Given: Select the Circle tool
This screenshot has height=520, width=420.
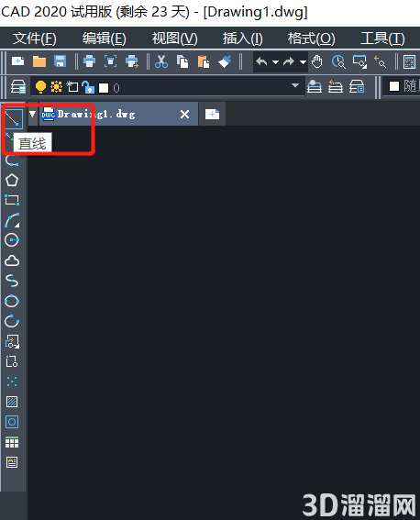Looking at the screenshot, I should [x=12, y=240].
